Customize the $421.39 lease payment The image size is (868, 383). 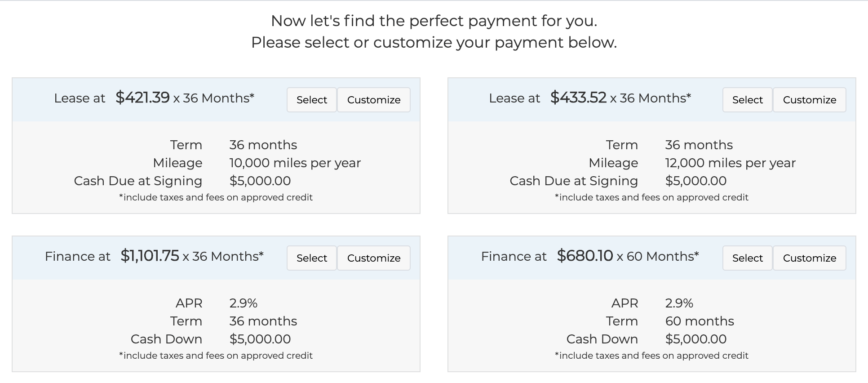click(374, 100)
